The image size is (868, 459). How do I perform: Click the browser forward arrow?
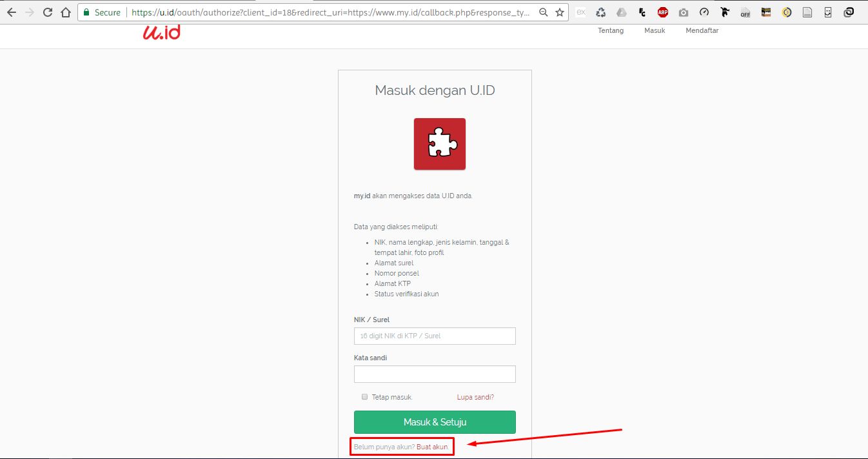(x=30, y=12)
